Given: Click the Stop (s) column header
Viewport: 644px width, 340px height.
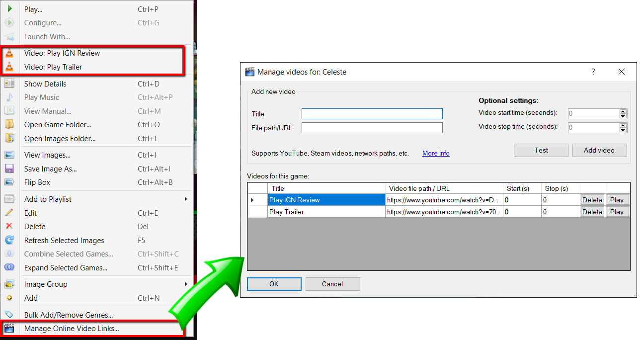Looking at the screenshot, I should [x=561, y=188].
